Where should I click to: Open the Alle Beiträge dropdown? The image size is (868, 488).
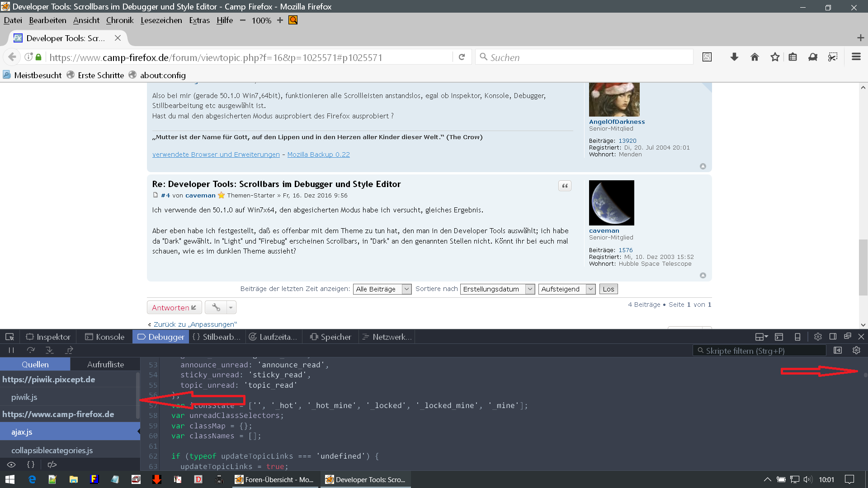coord(382,289)
